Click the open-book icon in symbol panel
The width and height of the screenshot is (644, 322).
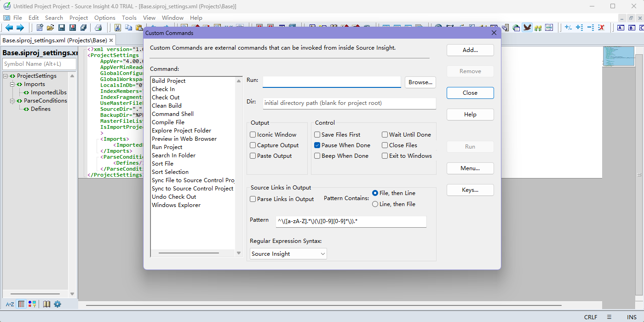tap(46, 304)
